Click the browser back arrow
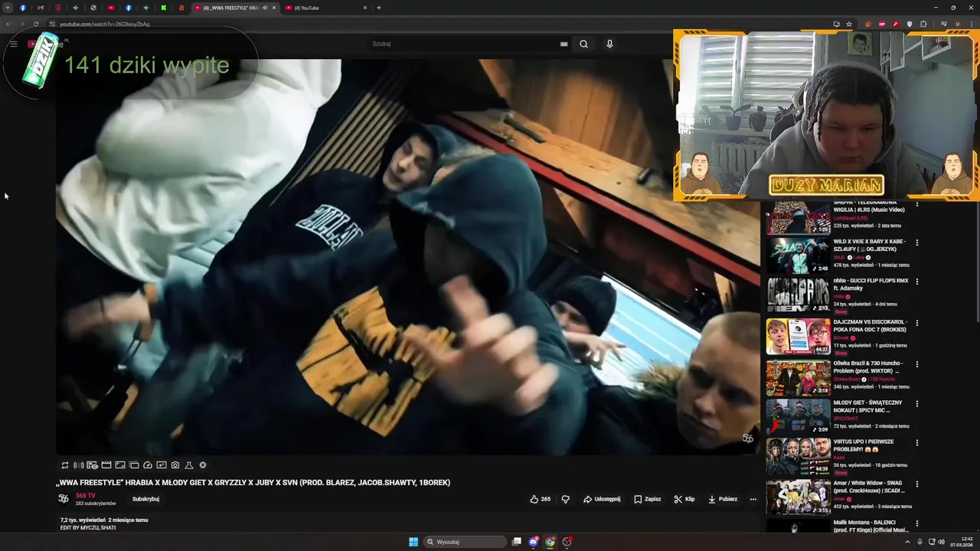This screenshot has width=980, height=551. click(8, 24)
